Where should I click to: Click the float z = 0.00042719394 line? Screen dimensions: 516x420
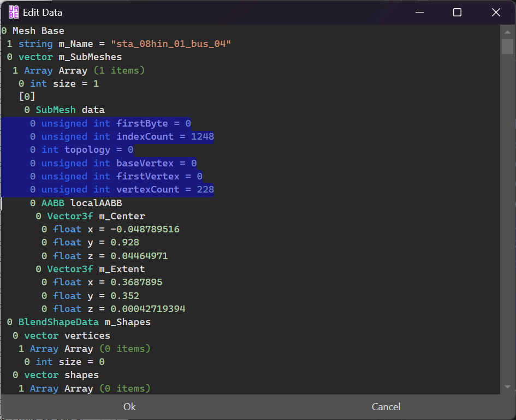113,309
